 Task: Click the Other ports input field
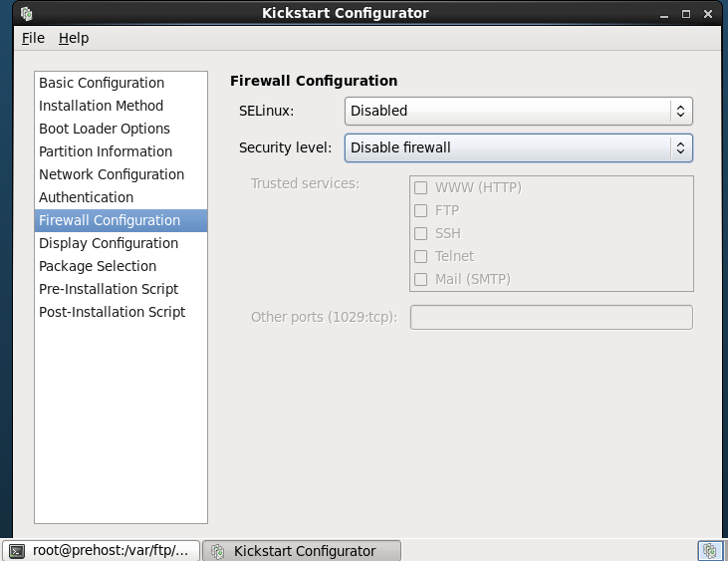tap(552, 317)
